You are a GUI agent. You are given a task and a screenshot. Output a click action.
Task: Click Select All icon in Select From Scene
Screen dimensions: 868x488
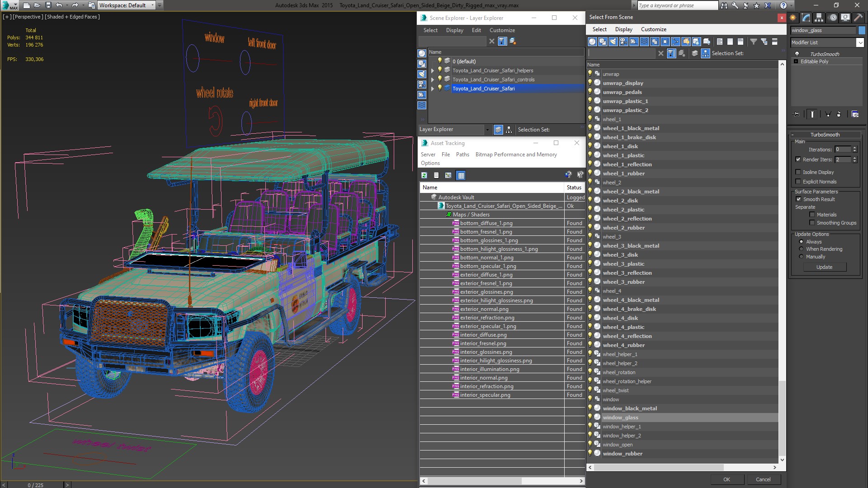[x=720, y=42]
